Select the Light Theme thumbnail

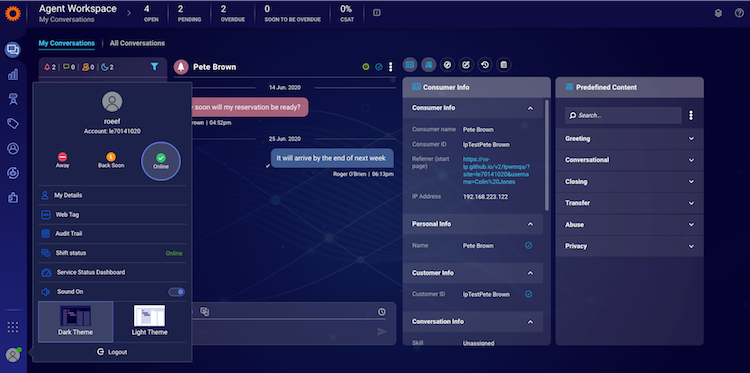pos(149,321)
